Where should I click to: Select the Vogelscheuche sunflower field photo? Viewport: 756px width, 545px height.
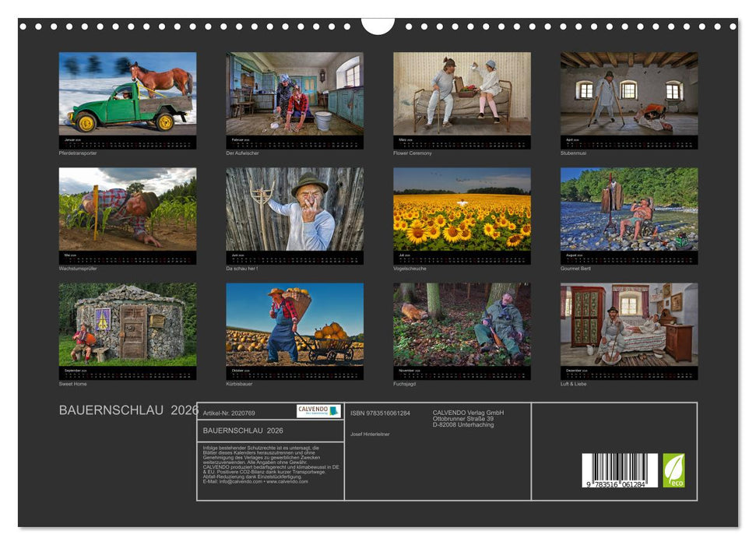462,209
